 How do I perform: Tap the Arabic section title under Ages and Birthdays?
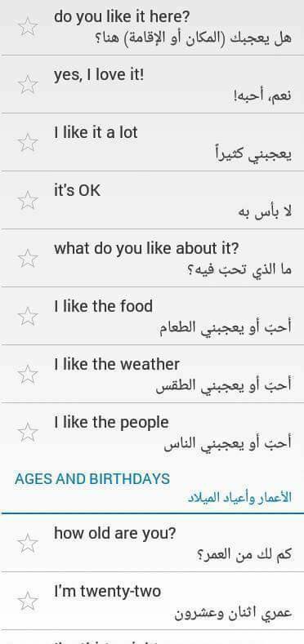[239, 497]
